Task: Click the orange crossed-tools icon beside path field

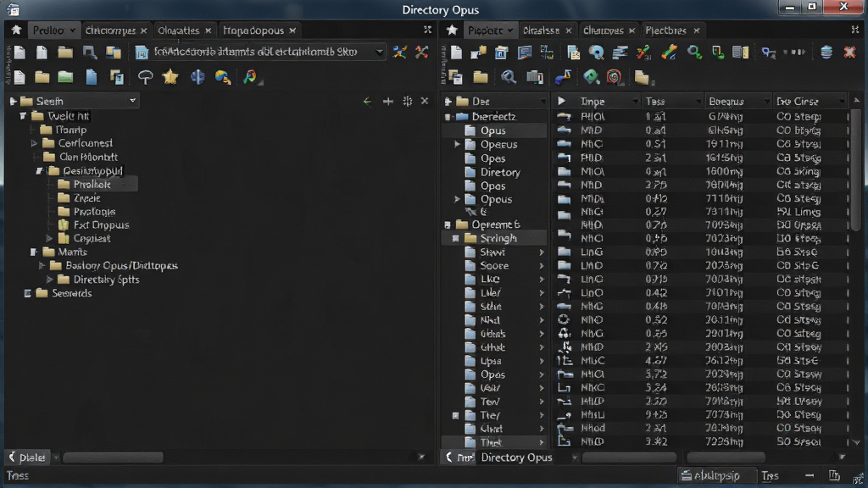Action: [x=422, y=52]
